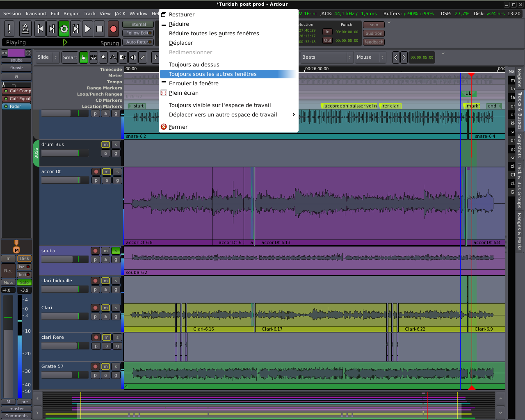Arm record on the accor Dt track
This screenshot has height=420, width=525.
pyautogui.click(x=96, y=171)
